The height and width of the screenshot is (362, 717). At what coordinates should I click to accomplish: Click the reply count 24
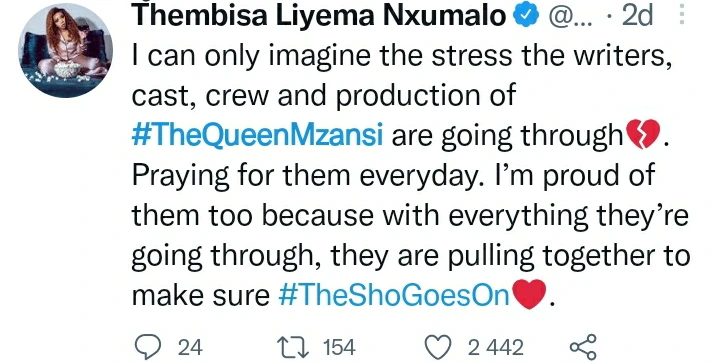click(190, 348)
